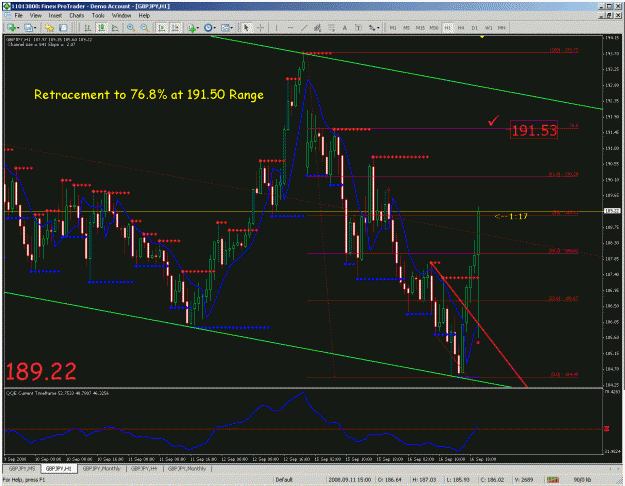Zoom in on the chart
Screen dimensions: 625x486
(x=131, y=28)
